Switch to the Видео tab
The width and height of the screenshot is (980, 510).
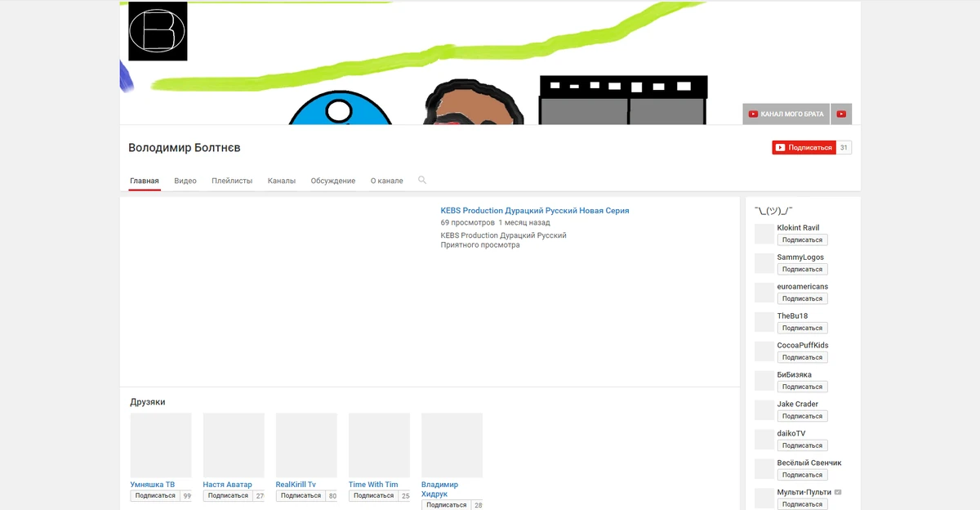pos(185,180)
